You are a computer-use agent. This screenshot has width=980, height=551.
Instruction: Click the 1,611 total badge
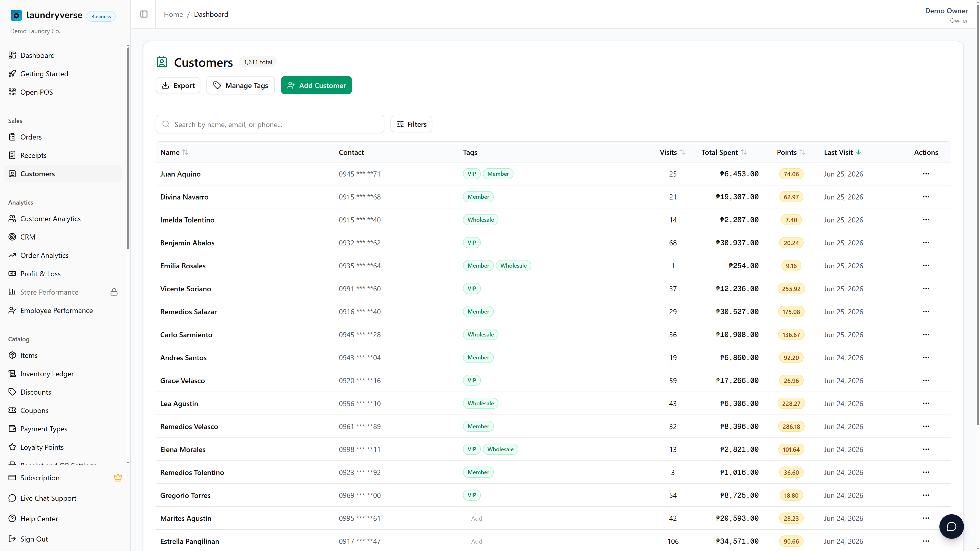258,62
